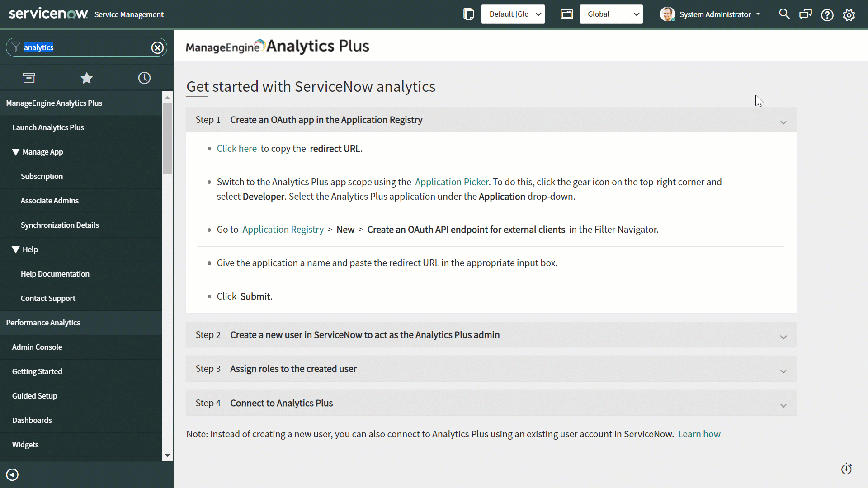Show favorites star tab

click(87, 78)
